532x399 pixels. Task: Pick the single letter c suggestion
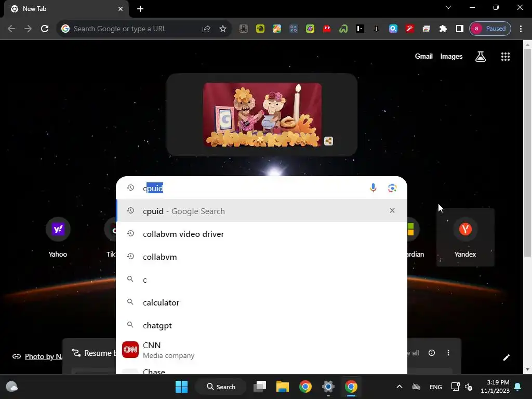pos(261,280)
